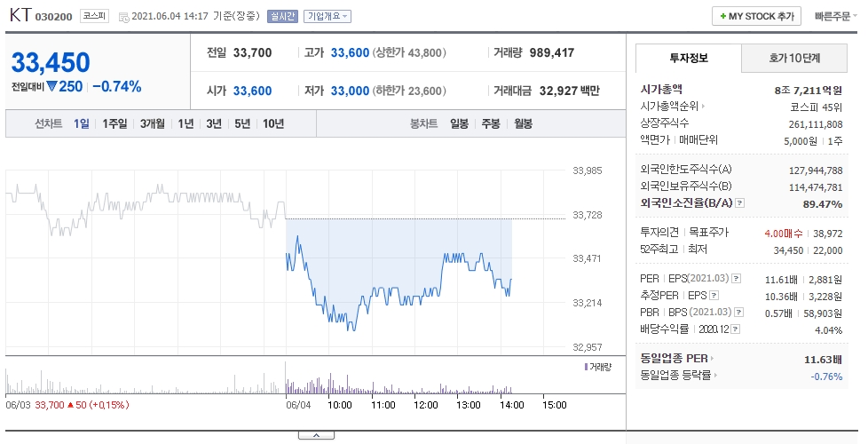Screen dimensions: 868x444
Task: Click the 시가 value 33,600
Action: (252, 91)
